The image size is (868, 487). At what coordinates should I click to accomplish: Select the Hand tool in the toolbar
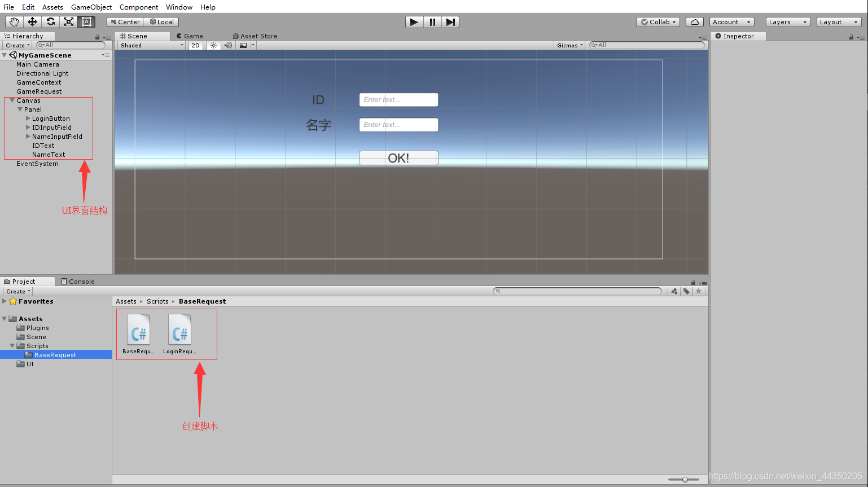[x=13, y=21]
